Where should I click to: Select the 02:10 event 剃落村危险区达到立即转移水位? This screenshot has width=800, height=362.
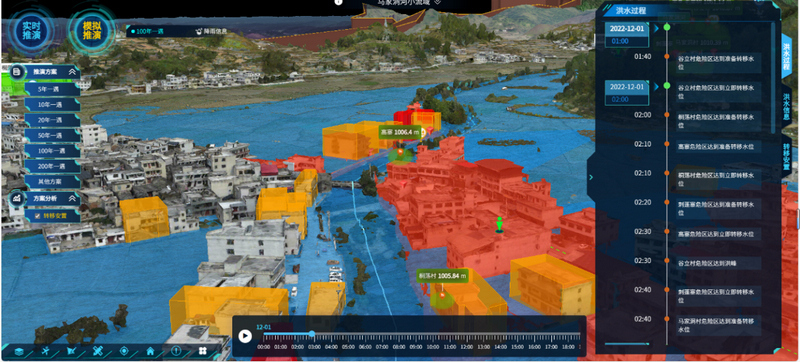coord(718,178)
